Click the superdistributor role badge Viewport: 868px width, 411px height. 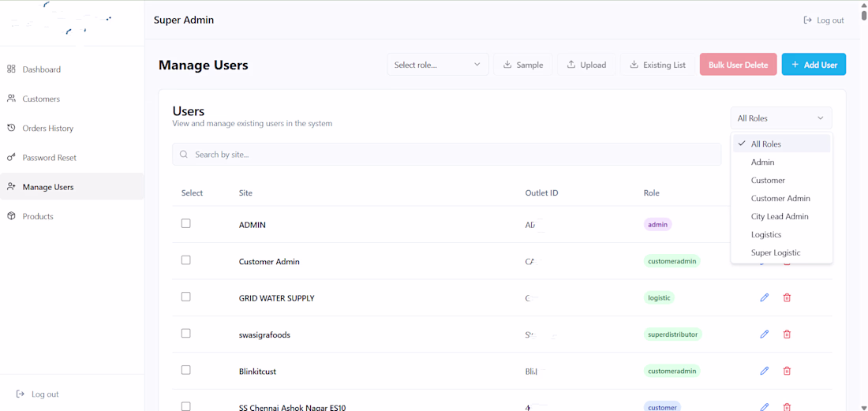[x=672, y=334]
